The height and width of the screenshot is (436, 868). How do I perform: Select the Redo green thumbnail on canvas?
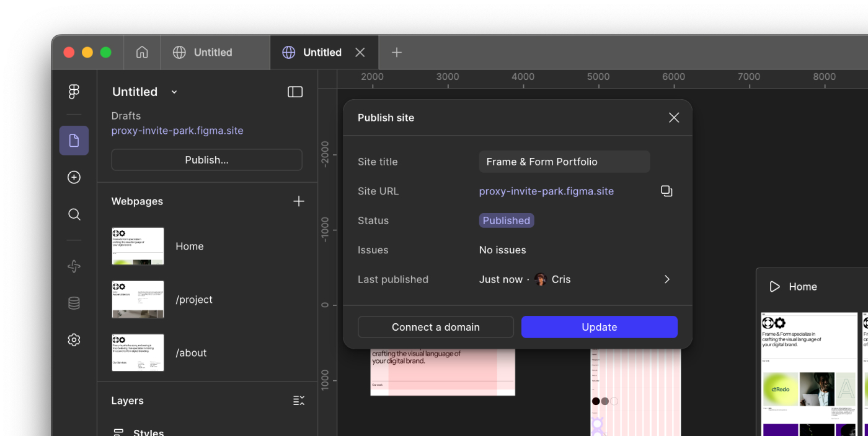[780, 389]
